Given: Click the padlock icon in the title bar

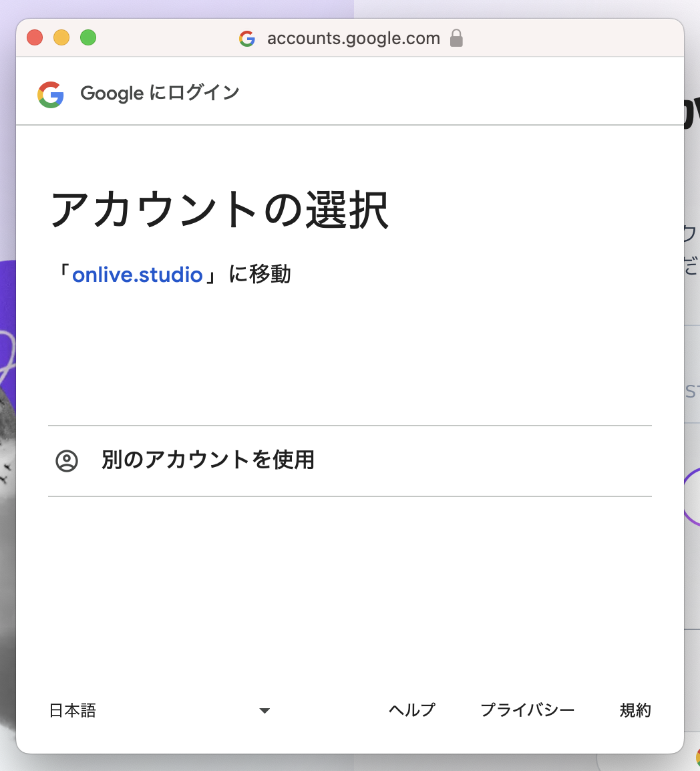Looking at the screenshot, I should pos(457,38).
